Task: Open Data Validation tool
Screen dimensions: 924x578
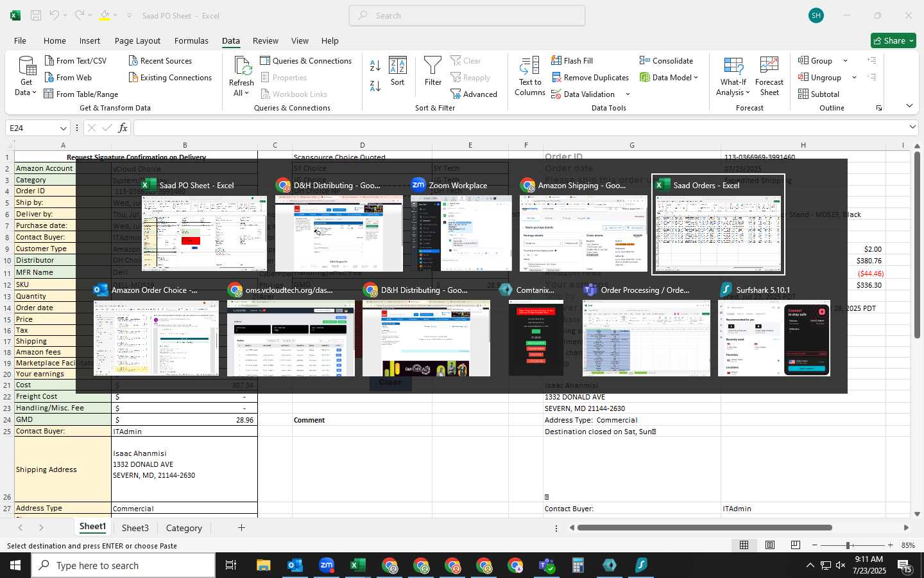Action: tap(583, 94)
